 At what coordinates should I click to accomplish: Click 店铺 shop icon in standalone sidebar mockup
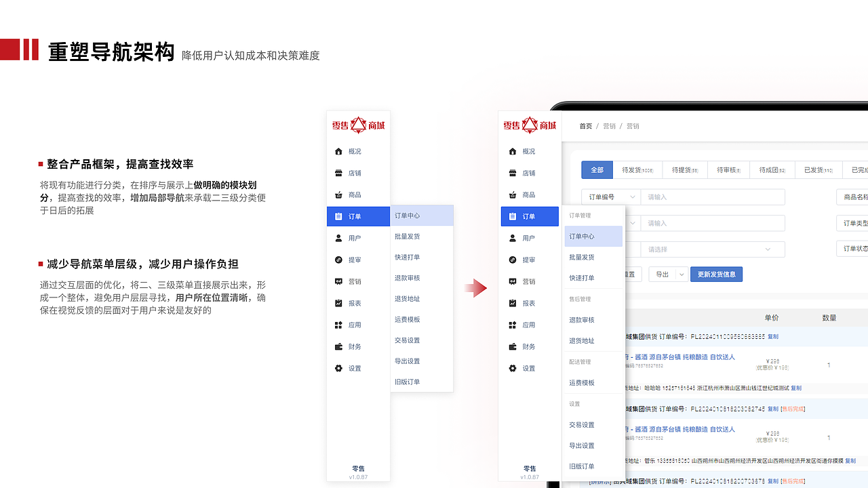(x=339, y=173)
